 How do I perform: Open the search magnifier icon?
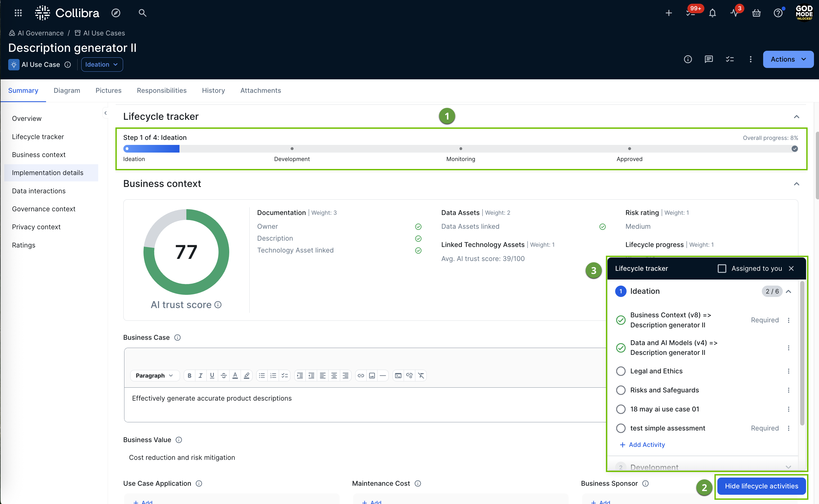[142, 13]
